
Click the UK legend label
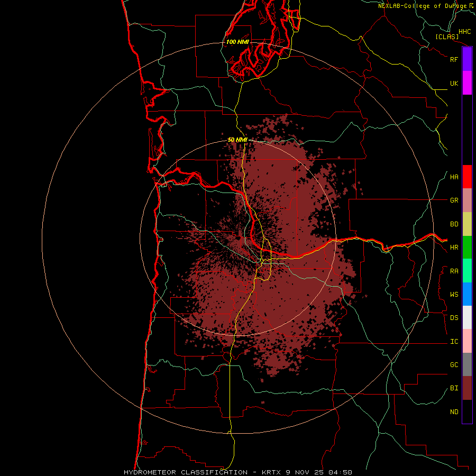454,83
